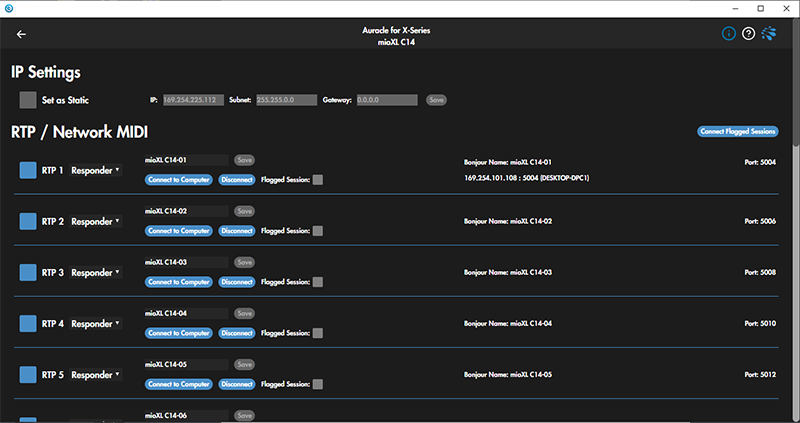Image resolution: width=800 pixels, height=423 pixels.
Task: Toggle the RTP 2 enable checkbox
Action: (x=28, y=221)
